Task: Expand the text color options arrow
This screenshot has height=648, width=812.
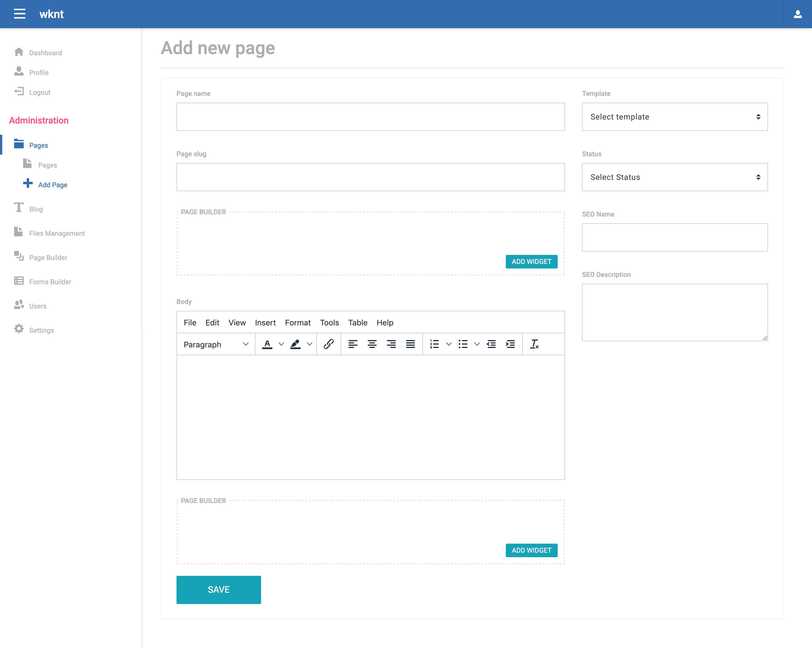Action: pos(281,344)
